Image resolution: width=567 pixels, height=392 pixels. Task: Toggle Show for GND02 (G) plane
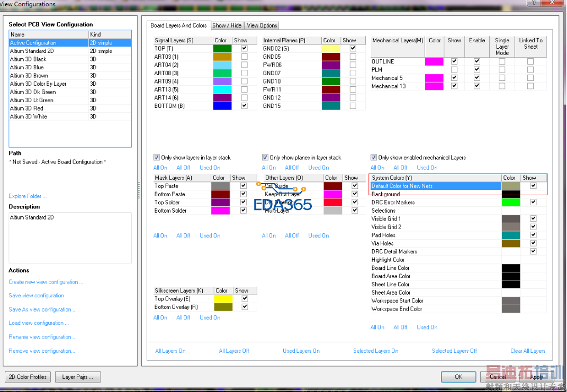tap(353, 49)
